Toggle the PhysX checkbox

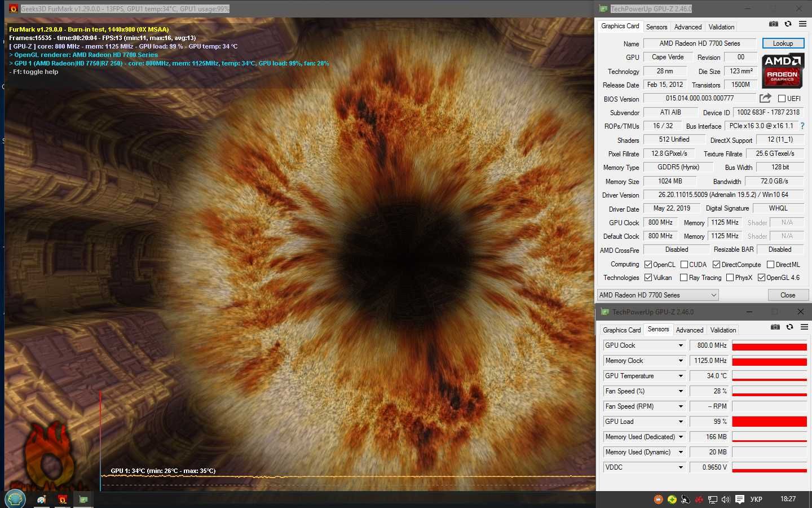pos(730,278)
